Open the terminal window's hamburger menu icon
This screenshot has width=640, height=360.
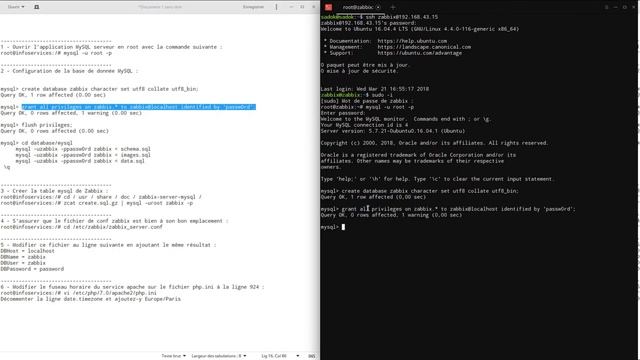[607, 7]
